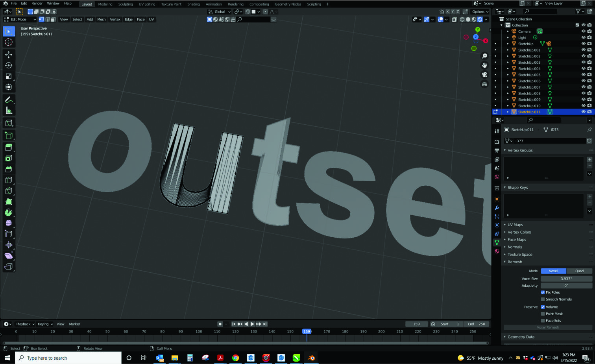Play the animation in timeline
Screen dimensions: 595x364
pyautogui.click(x=252, y=324)
